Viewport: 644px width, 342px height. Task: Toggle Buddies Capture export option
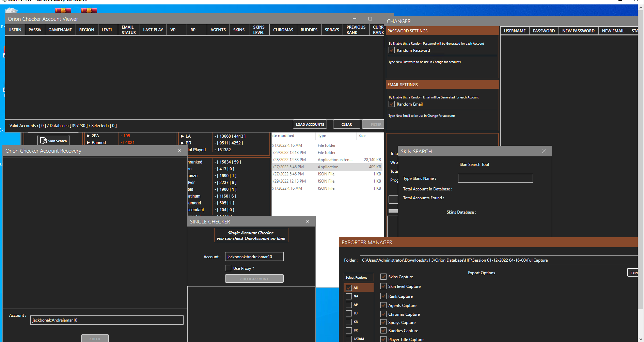click(x=383, y=330)
